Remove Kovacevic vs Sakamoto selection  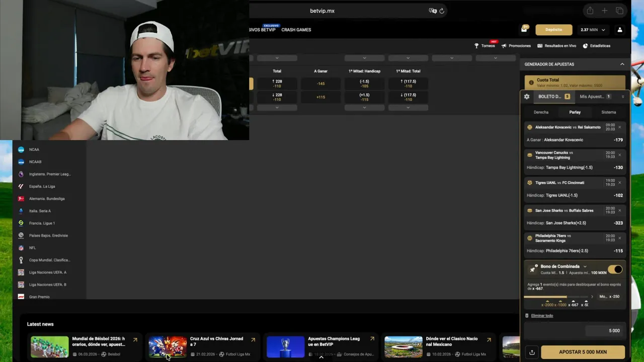pos(619,127)
